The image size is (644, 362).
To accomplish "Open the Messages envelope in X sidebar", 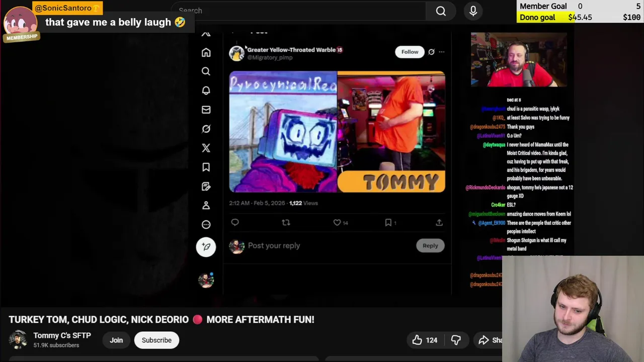I will 206,110.
